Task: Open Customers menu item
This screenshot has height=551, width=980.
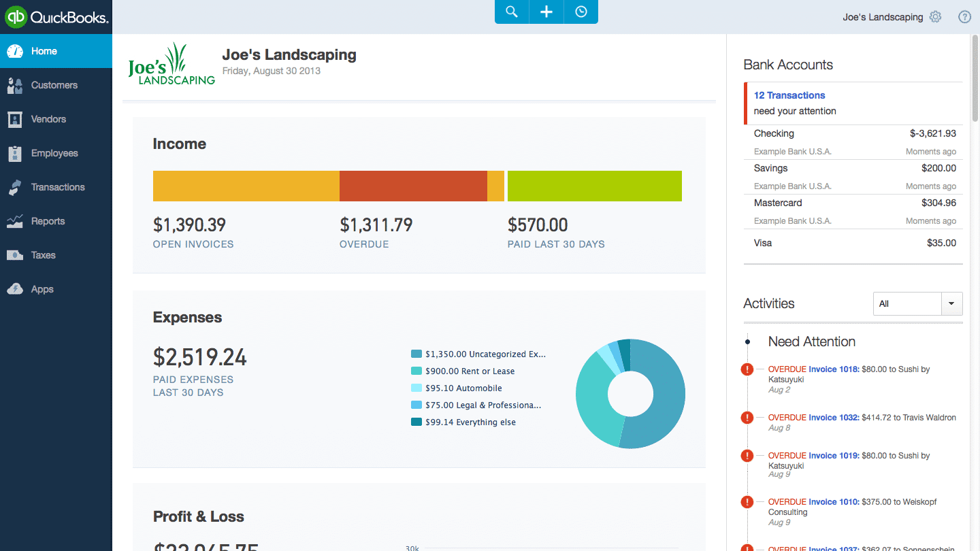Action: pos(56,85)
